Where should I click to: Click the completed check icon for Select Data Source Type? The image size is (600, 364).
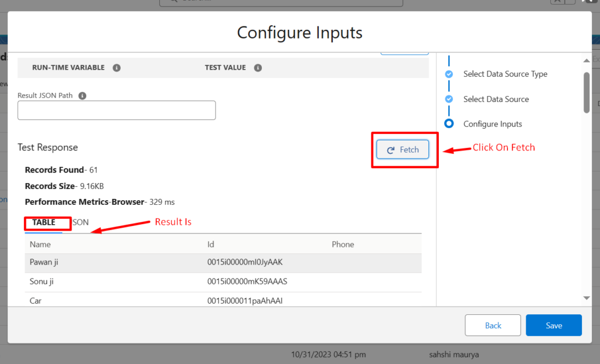coord(449,74)
